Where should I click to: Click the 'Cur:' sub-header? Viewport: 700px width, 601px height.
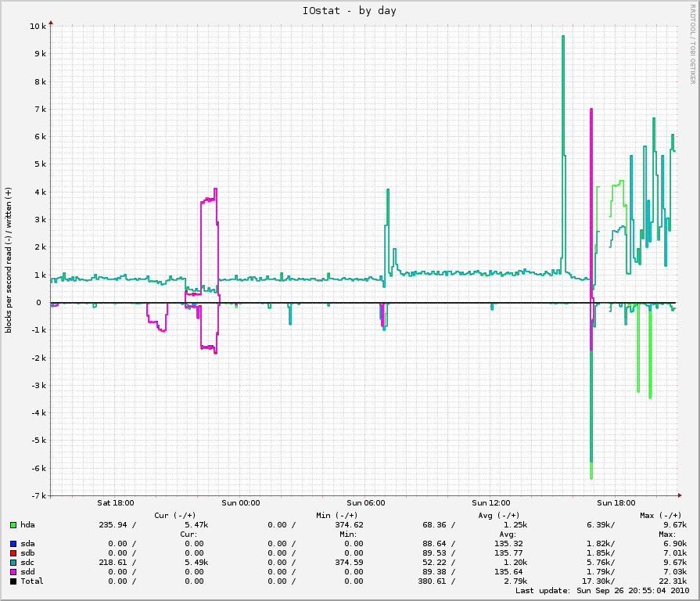point(188,534)
